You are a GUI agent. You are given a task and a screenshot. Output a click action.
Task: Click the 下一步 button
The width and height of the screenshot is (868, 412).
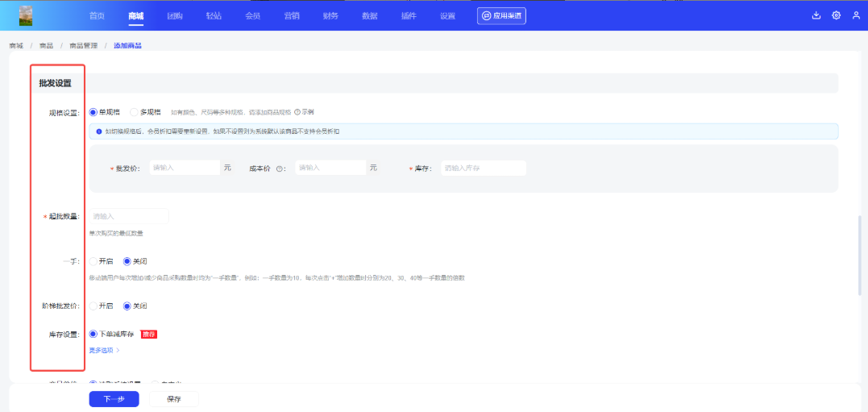114,399
